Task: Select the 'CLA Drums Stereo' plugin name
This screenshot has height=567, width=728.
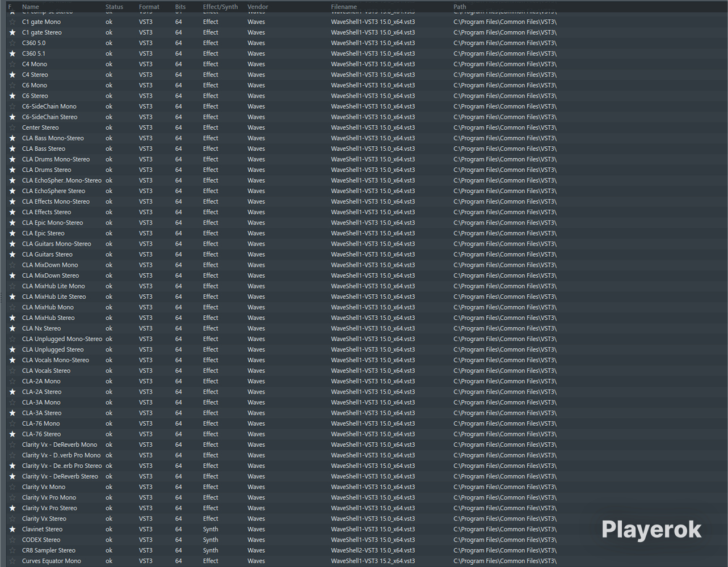Action: (47, 170)
